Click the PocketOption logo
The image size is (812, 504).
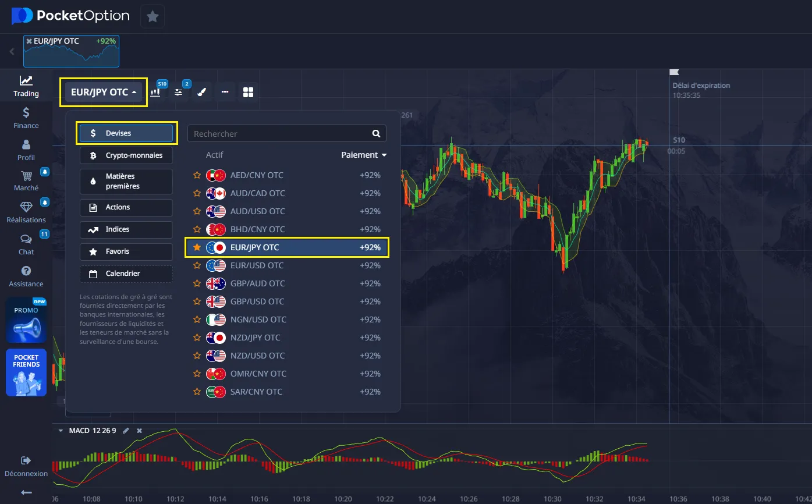70,16
